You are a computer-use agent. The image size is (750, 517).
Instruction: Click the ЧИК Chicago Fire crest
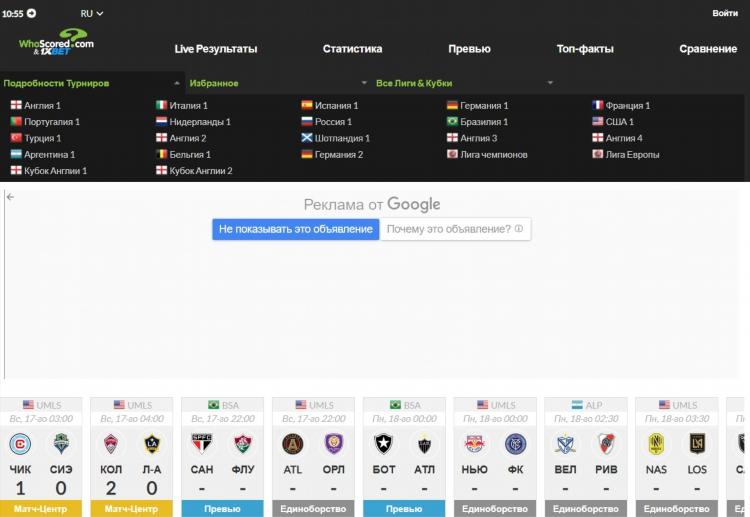(21, 444)
